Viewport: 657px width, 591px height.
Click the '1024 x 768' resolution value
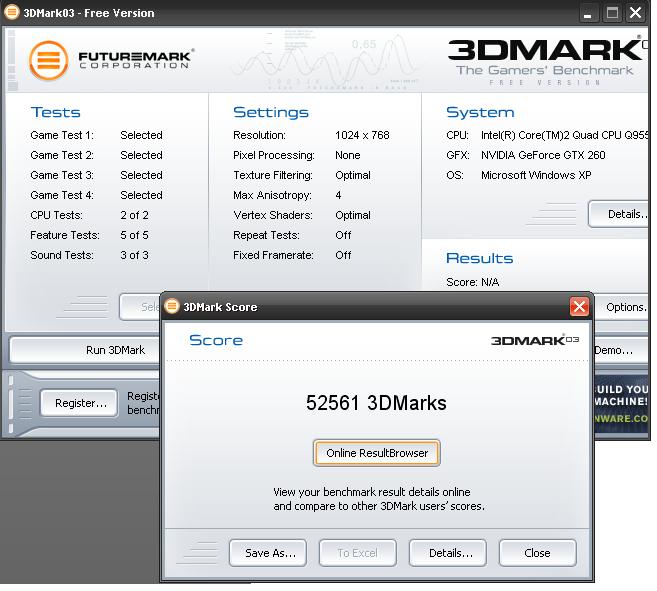pos(362,135)
